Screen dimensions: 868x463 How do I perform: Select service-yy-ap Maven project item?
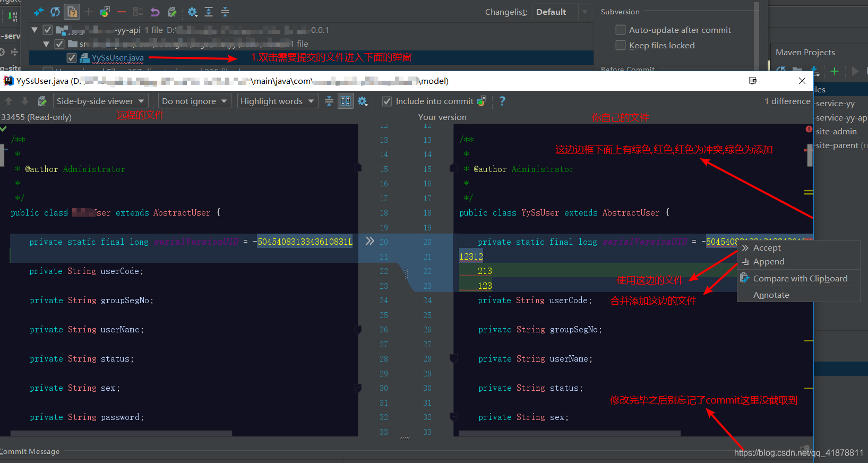pos(841,117)
